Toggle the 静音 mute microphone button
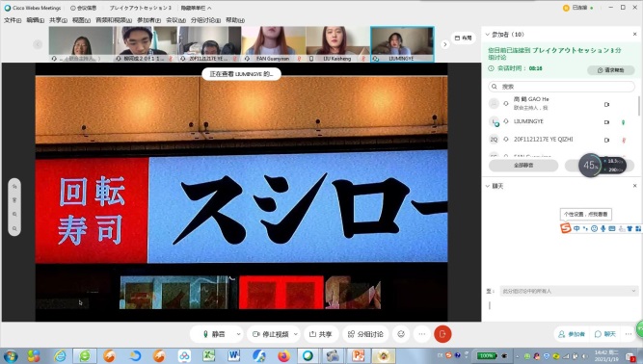 (x=214, y=334)
